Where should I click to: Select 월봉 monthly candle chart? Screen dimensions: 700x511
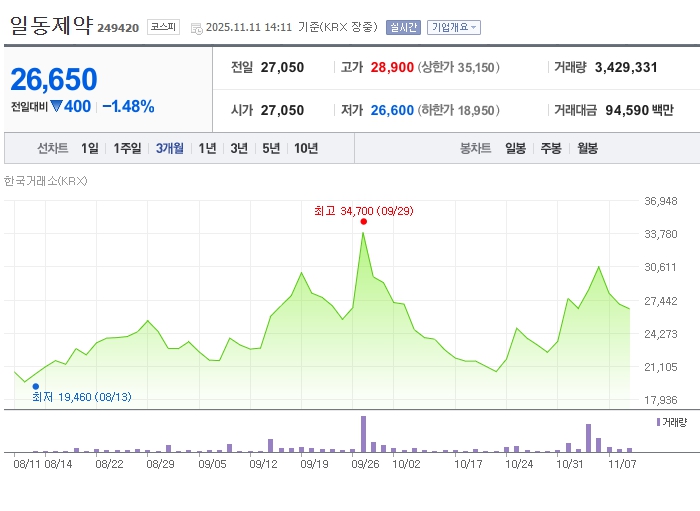587,148
